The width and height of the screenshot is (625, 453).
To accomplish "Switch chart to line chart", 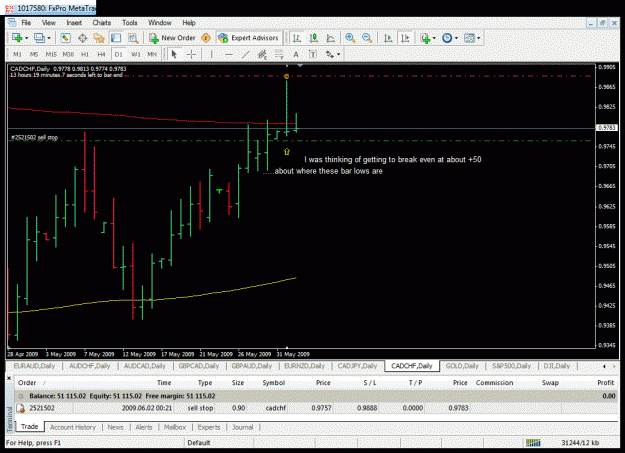I will pyautogui.click(x=330, y=38).
